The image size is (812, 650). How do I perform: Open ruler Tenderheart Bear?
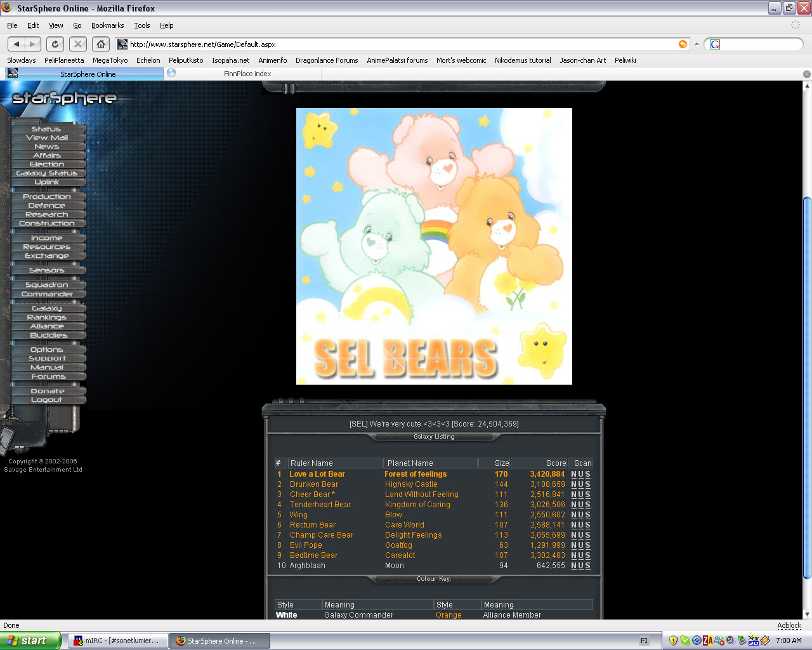pyautogui.click(x=320, y=505)
